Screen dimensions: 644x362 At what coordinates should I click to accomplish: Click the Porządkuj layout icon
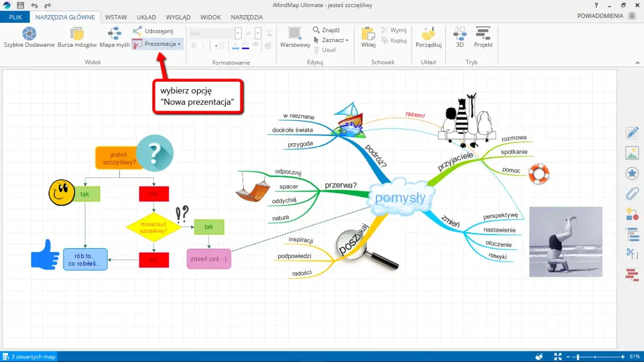[x=428, y=36]
